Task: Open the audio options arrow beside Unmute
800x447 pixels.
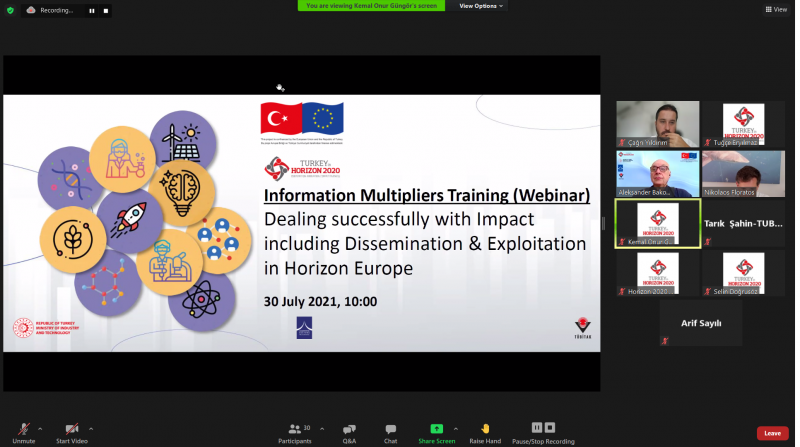Action: pyautogui.click(x=40, y=429)
